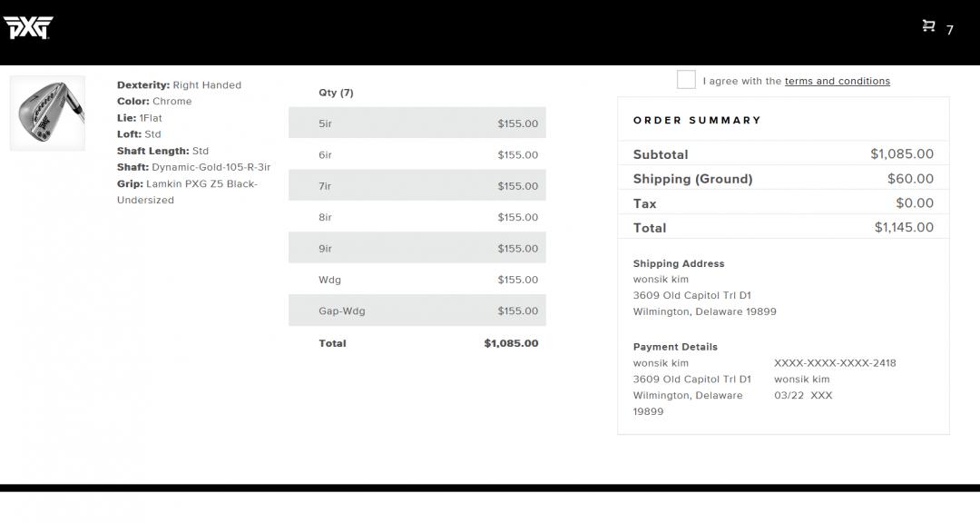This screenshot has width=980, height=523.
Task: Select the 8ir line item row
Action: pyautogui.click(x=417, y=217)
